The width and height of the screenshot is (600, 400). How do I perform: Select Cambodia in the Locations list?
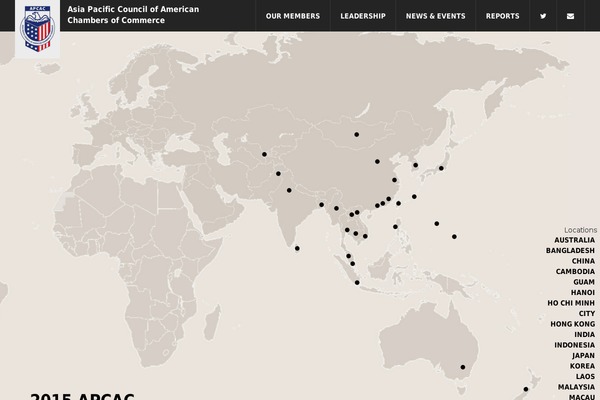coord(575,271)
